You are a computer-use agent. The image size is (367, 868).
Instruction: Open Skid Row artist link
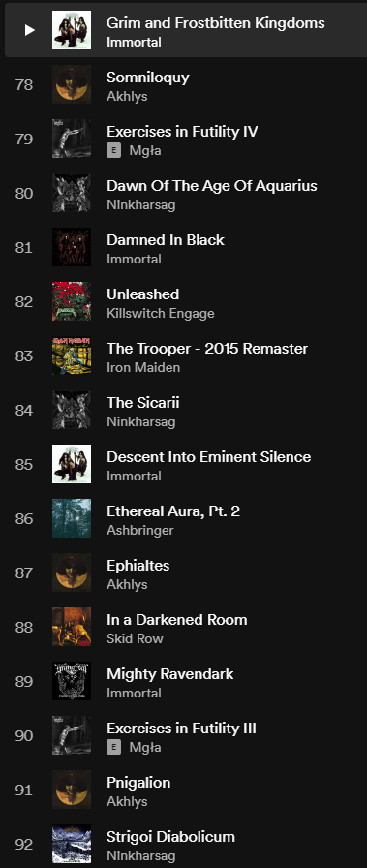(x=135, y=638)
